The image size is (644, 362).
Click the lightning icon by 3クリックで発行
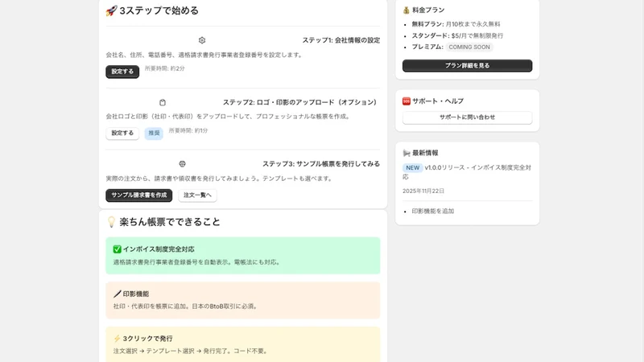tap(117, 339)
